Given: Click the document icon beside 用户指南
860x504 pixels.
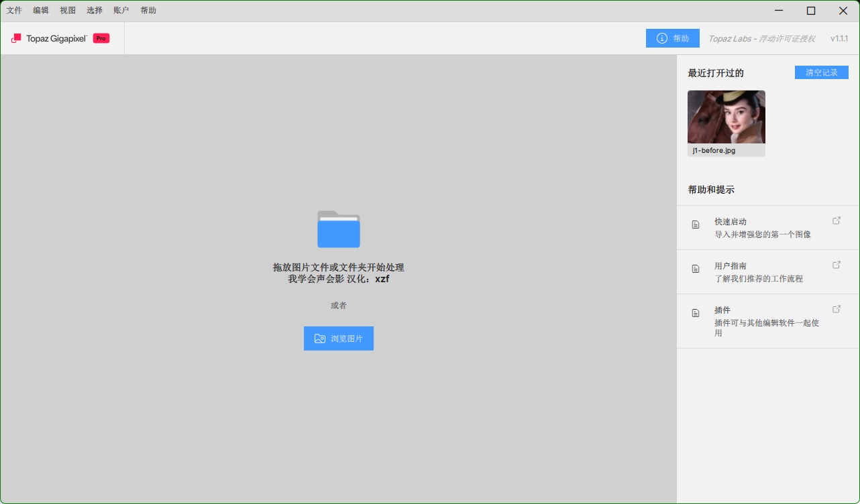Looking at the screenshot, I should [696, 269].
